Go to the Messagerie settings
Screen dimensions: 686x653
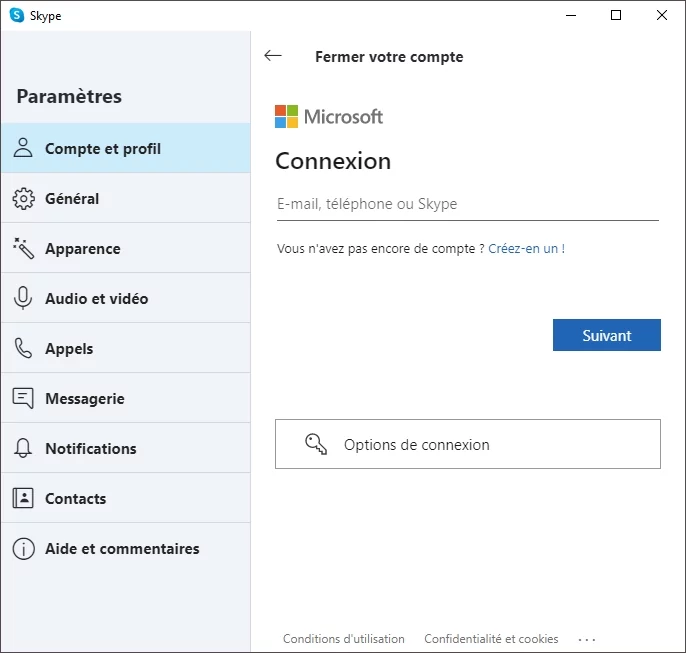126,398
